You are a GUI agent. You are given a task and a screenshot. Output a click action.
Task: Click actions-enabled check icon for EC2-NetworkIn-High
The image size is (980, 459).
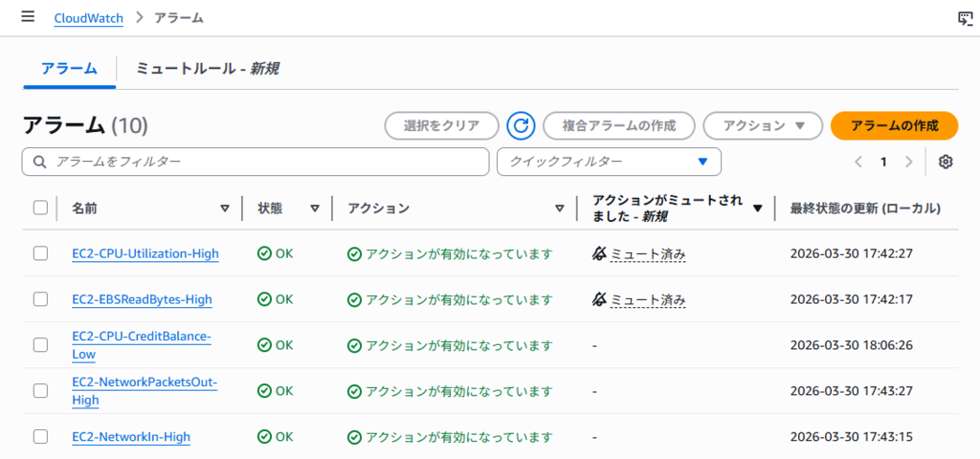354,437
